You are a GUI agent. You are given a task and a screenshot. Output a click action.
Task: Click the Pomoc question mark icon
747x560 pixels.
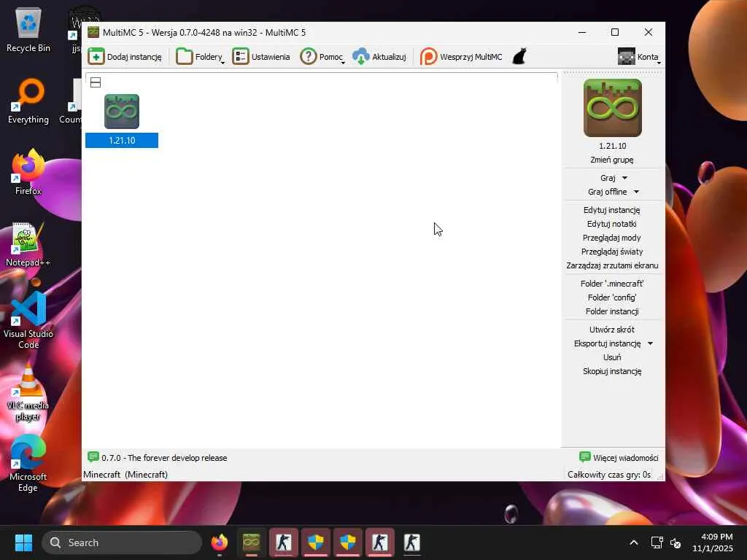pyautogui.click(x=309, y=57)
